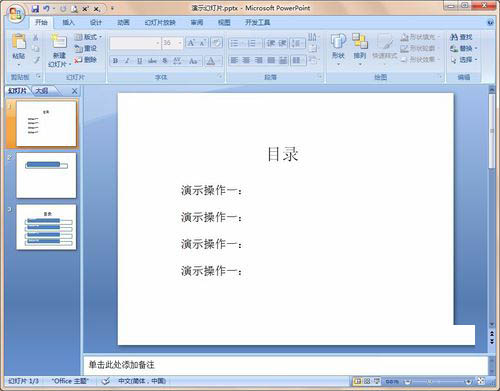
Task: Switch to 大纲 outline pane tab
Action: coord(42,91)
